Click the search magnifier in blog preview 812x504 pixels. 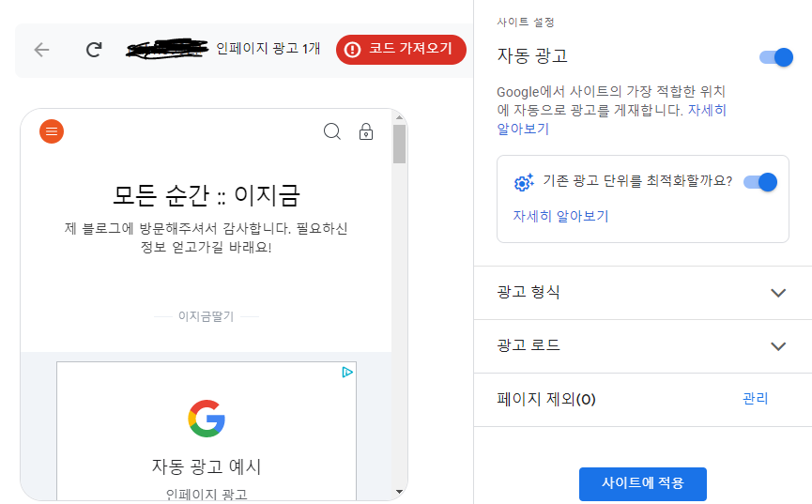332,131
